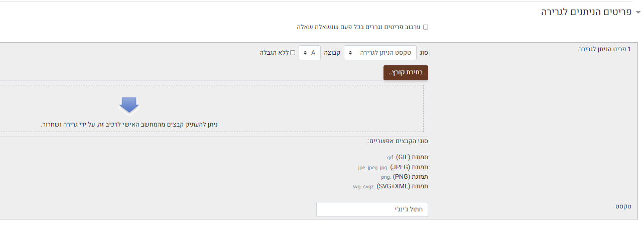Open the סוג dropdown showing טקסט הניתן לגרירה
The image size is (644, 226).
[x=380, y=53]
